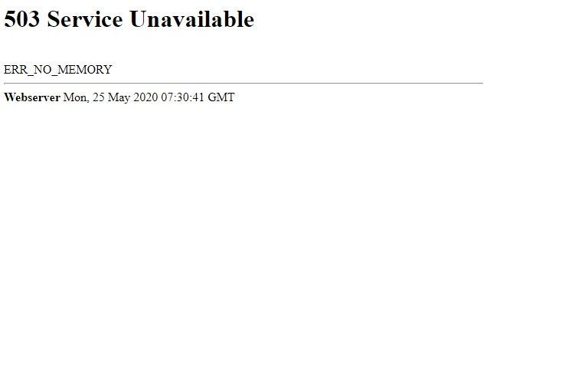Click the number 503 in the heading
Screen dimensions: 588x368
click(x=21, y=19)
